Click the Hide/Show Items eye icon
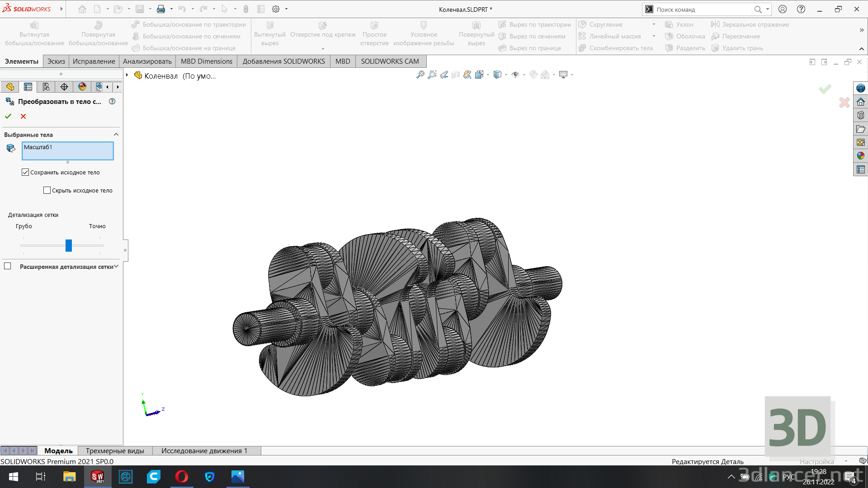The width and height of the screenshot is (868, 488). [515, 75]
